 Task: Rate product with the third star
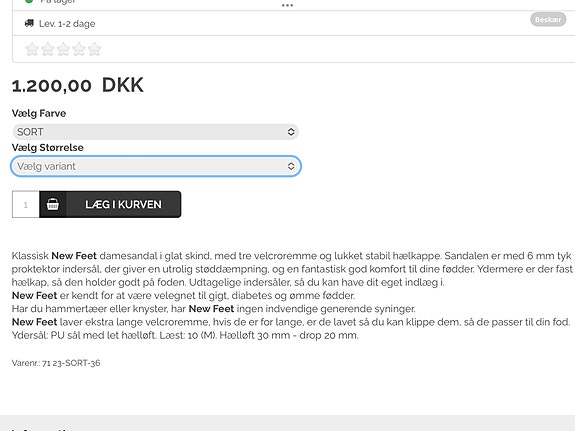(63, 49)
